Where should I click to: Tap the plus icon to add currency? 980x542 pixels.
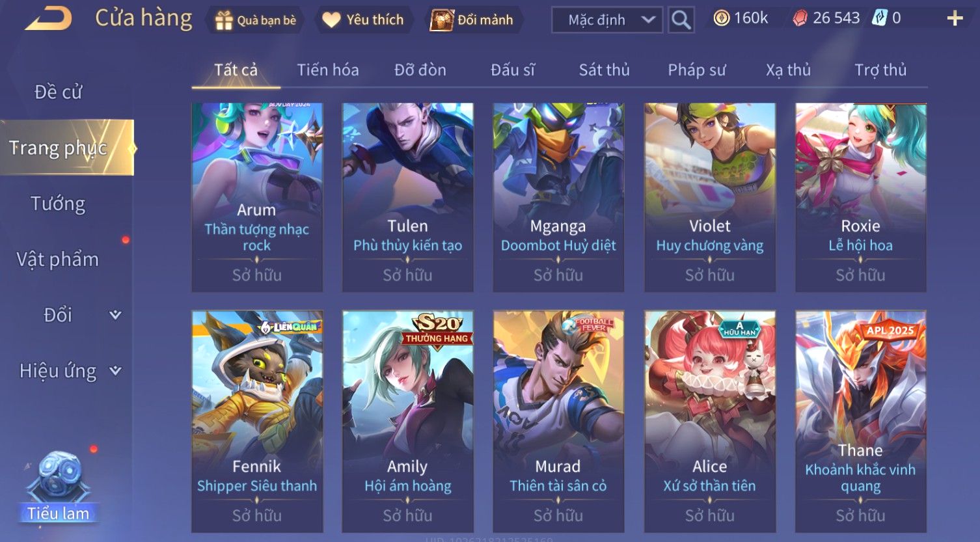(x=955, y=18)
